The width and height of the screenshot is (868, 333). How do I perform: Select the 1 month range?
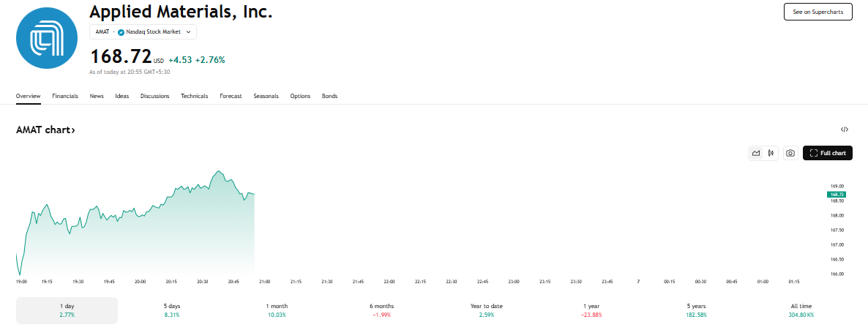click(x=277, y=310)
